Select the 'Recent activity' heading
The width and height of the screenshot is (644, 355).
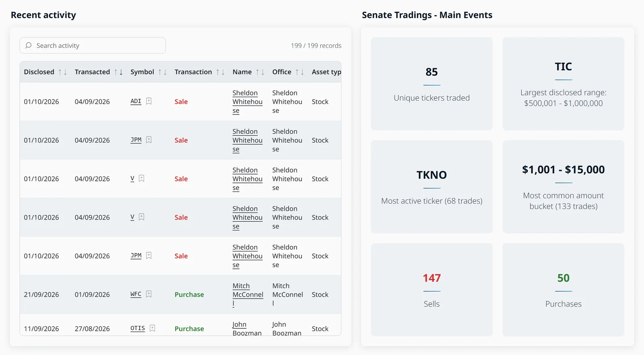tap(43, 15)
